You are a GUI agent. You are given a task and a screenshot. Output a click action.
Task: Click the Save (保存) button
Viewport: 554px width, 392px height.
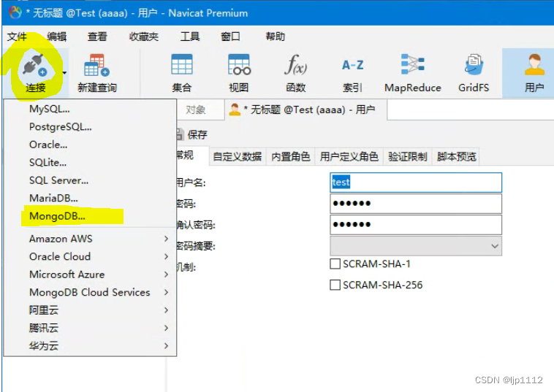[191, 134]
